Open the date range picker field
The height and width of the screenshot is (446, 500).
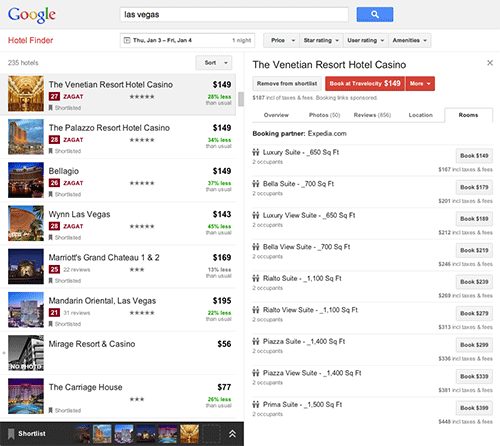[187, 40]
